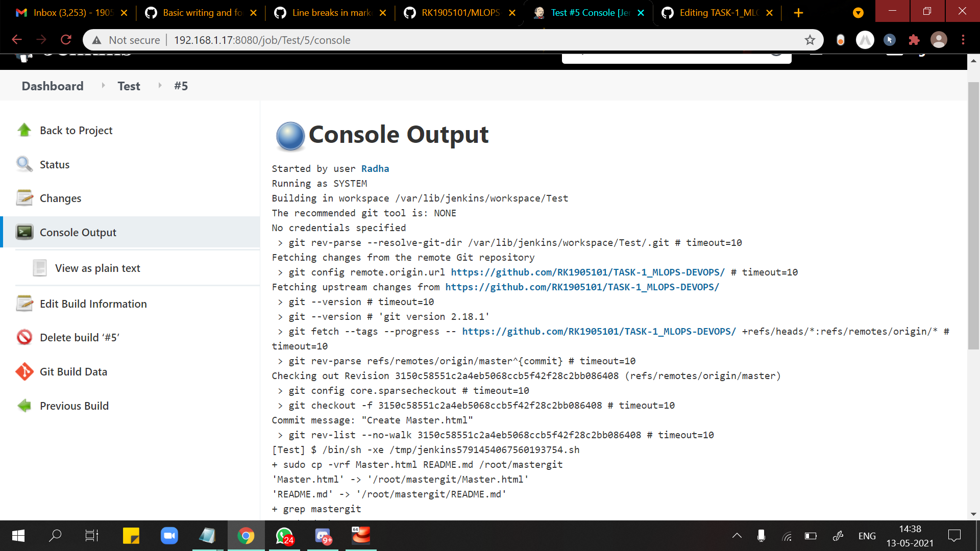Click the browser address bar URL
The image size is (980, 551).
tap(262, 40)
